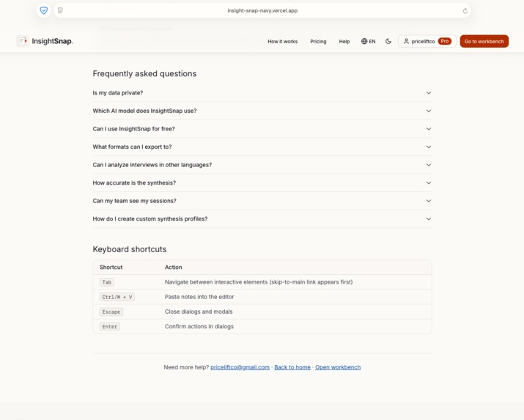
Task: Expand "How do I create custom synthesis profiles?"
Action: (x=262, y=219)
